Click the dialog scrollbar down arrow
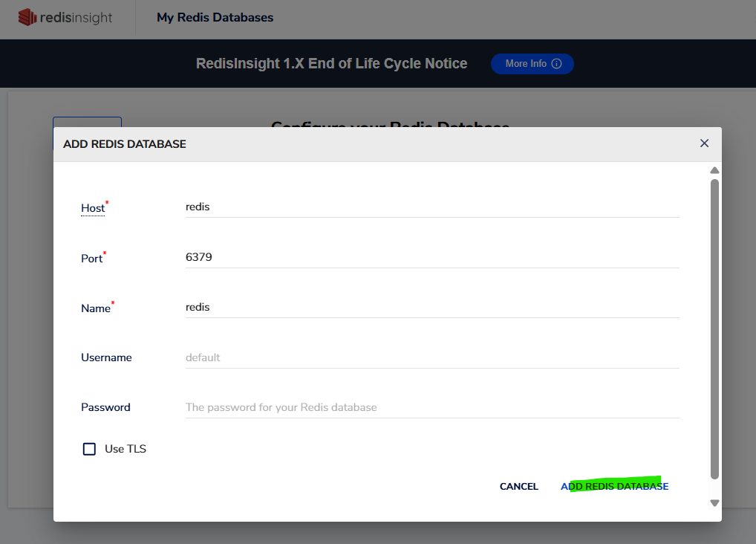756x544 pixels. [714, 503]
